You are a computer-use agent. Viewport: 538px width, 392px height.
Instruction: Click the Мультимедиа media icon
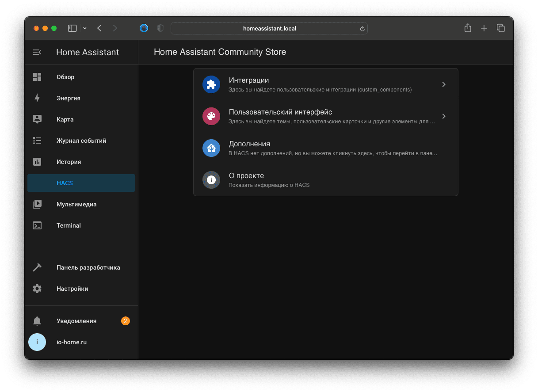[x=37, y=204]
